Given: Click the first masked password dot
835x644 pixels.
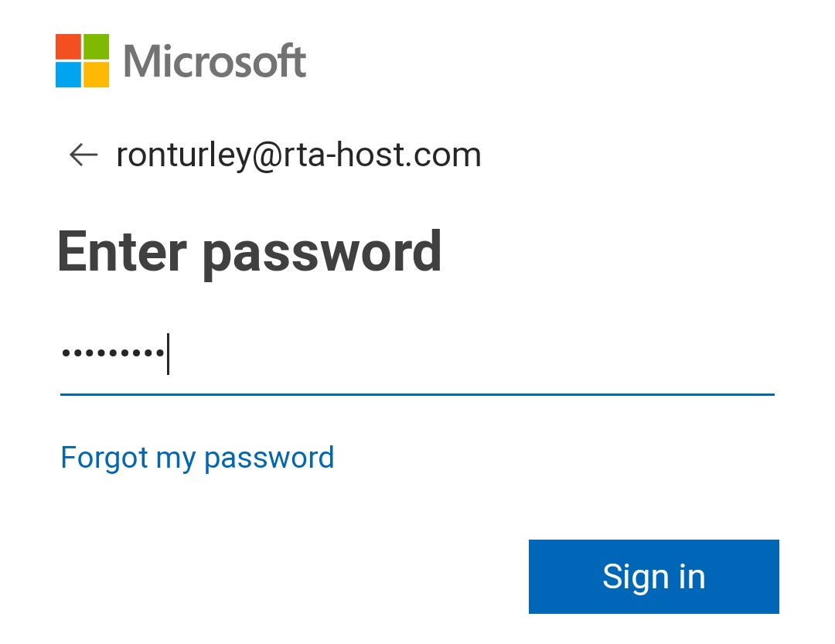Looking at the screenshot, I should click(66, 354).
